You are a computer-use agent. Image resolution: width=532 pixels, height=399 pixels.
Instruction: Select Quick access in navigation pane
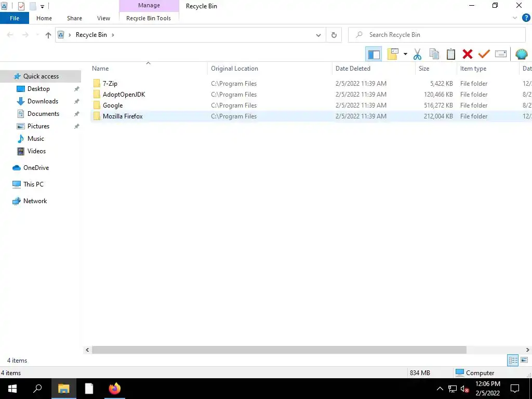coord(41,76)
